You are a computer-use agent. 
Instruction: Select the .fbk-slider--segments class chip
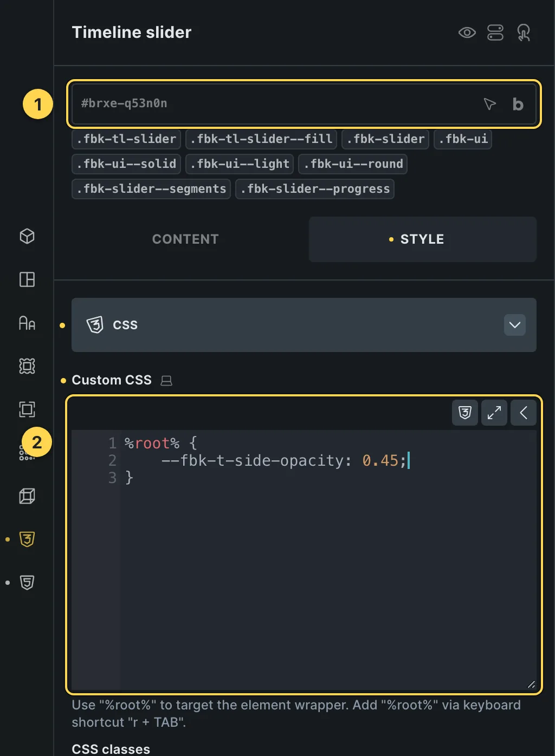[x=151, y=189]
